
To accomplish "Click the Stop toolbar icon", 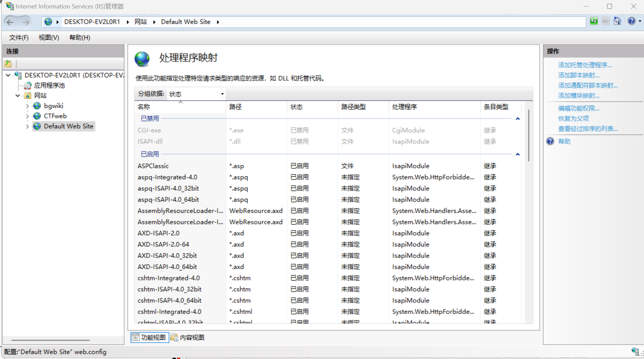I will tap(605, 21).
